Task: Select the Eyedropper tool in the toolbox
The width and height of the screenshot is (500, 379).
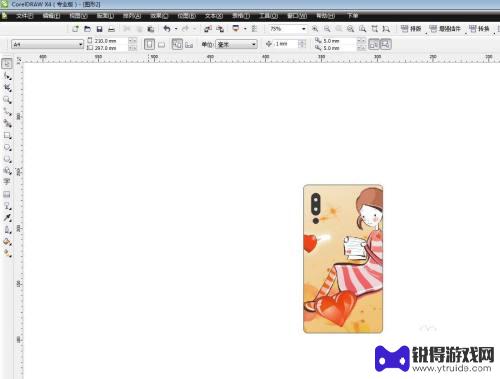Action: point(7,218)
